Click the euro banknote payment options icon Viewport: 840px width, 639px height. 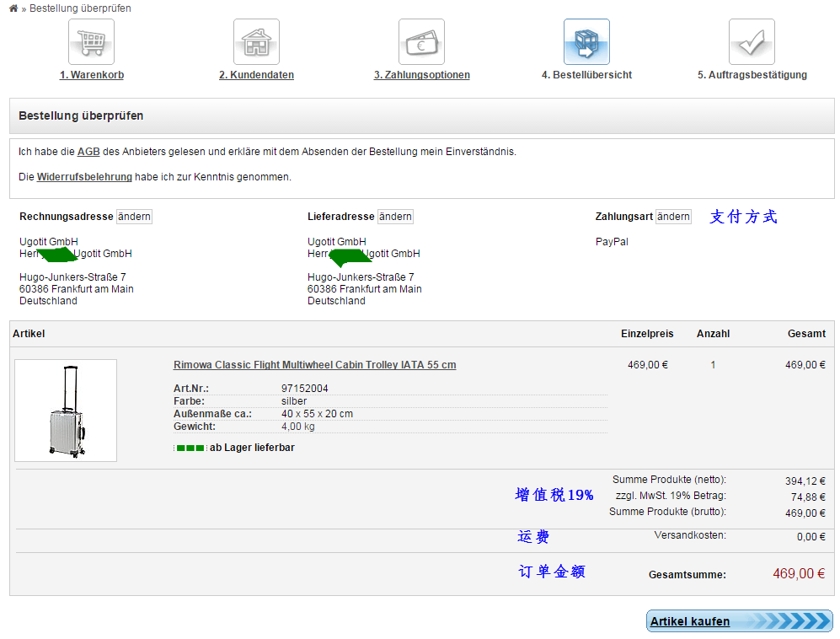[x=421, y=42]
